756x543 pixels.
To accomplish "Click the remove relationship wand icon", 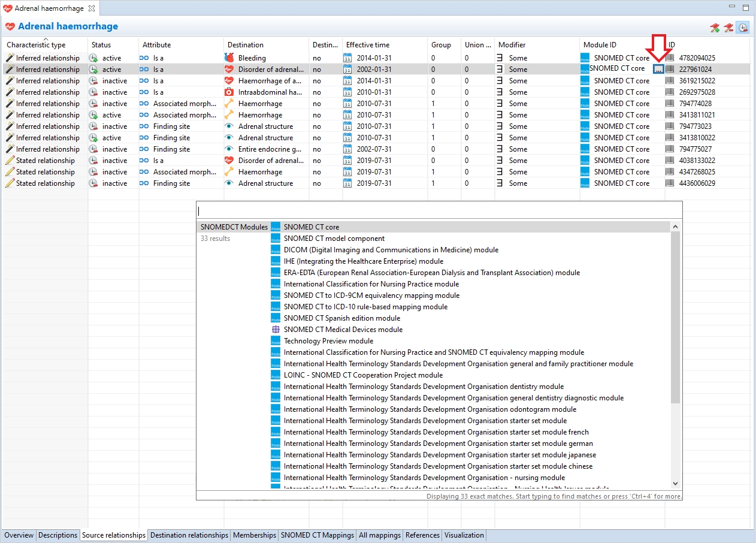I will 728,28.
